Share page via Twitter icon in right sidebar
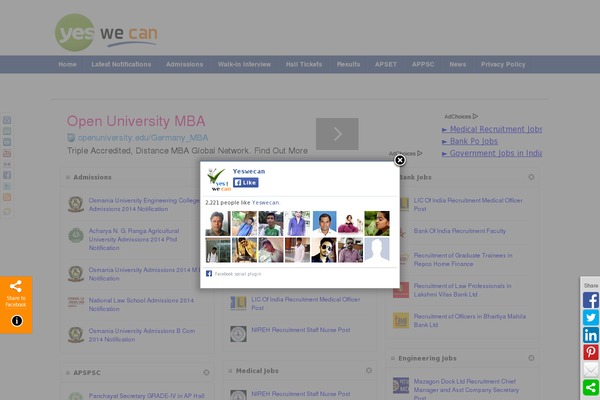Screen dimensions: 600x400 pyautogui.click(x=591, y=318)
